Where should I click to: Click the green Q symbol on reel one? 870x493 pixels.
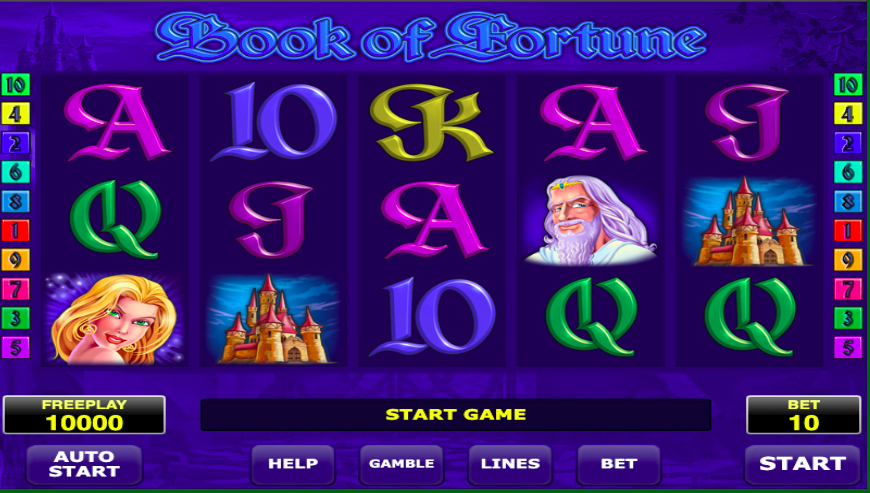pyautogui.click(x=115, y=219)
